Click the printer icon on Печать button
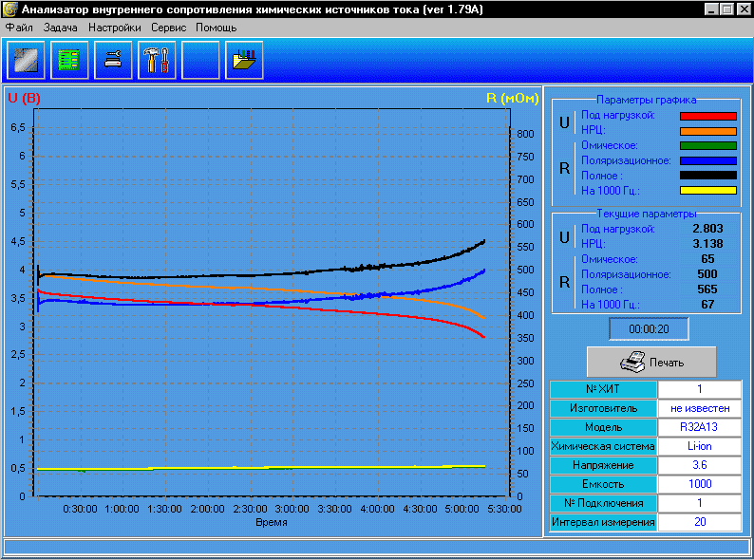754x560 pixels. 632,362
